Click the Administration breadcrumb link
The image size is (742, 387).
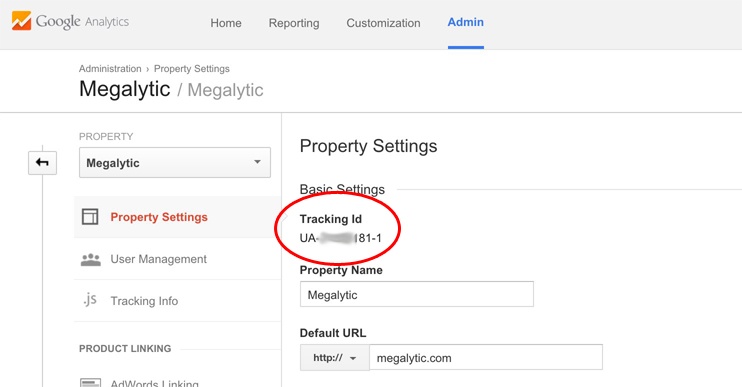(110, 69)
